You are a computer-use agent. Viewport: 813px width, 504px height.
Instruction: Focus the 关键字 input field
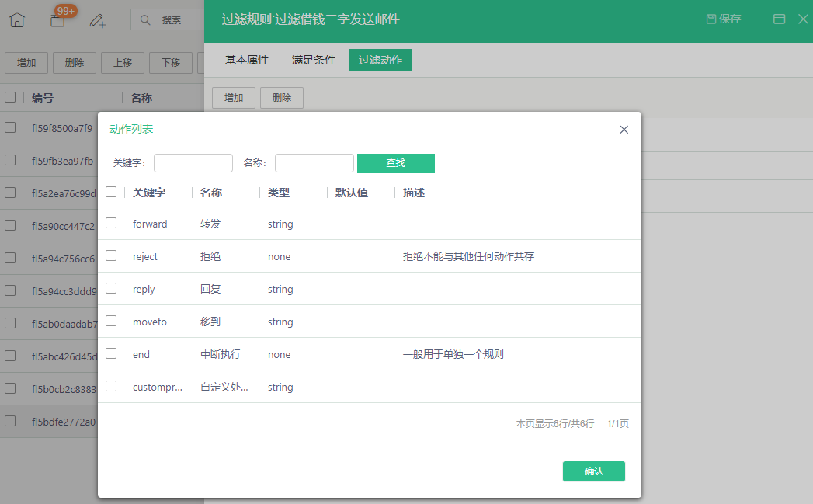pyautogui.click(x=193, y=163)
